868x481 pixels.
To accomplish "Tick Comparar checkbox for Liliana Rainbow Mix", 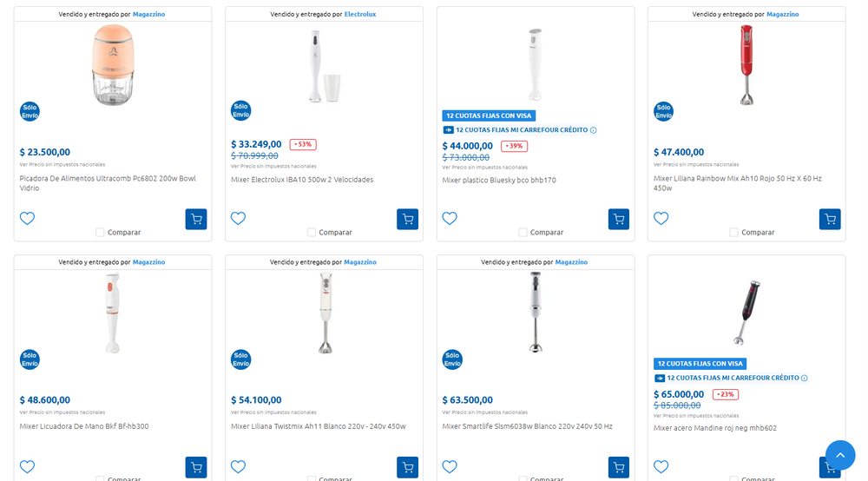I will click(x=734, y=233).
